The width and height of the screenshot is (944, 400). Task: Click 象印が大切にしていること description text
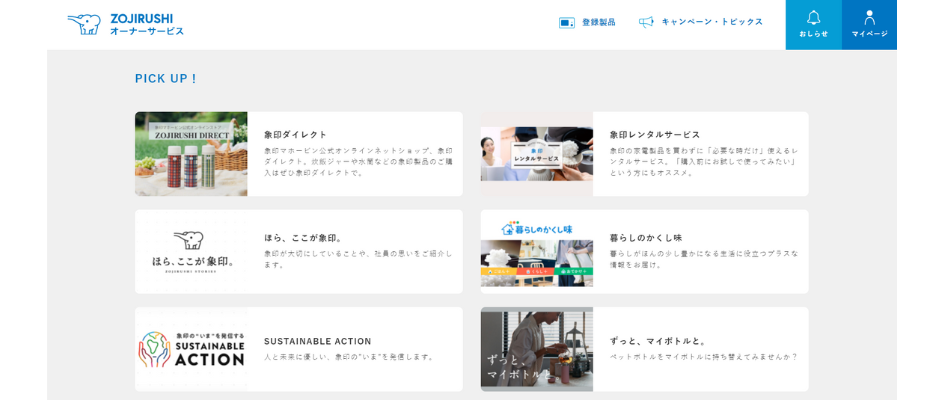tap(358, 259)
